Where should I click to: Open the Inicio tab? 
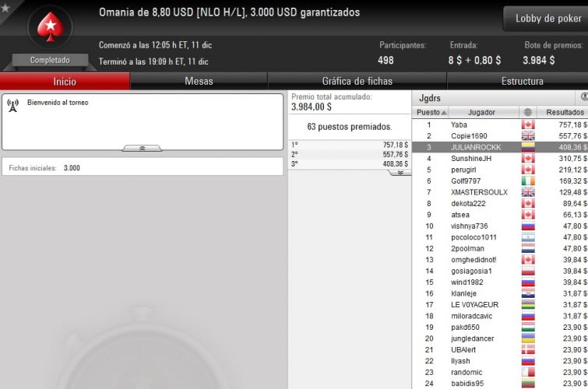pos(65,82)
